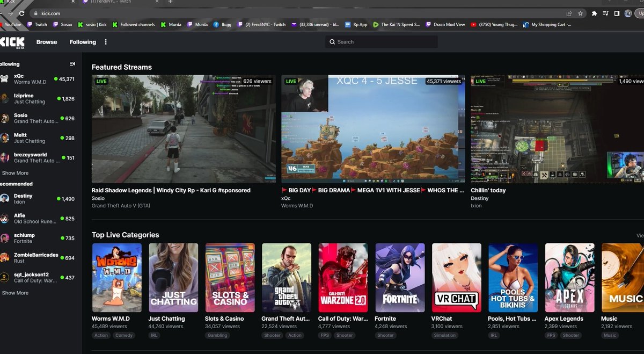Screen dimensions: 644x354
Task: Open the browser profile avatar
Action: click(x=628, y=13)
